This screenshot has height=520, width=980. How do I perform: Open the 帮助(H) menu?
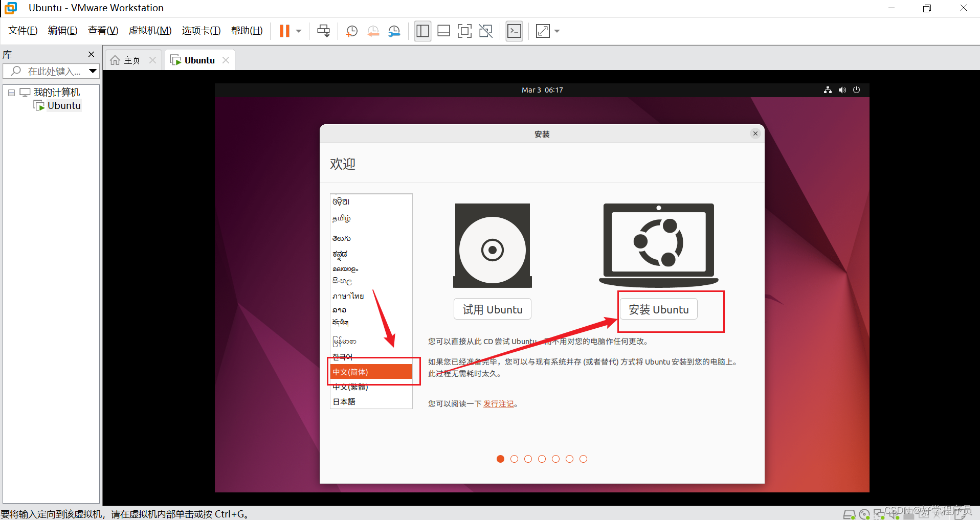pyautogui.click(x=247, y=31)
